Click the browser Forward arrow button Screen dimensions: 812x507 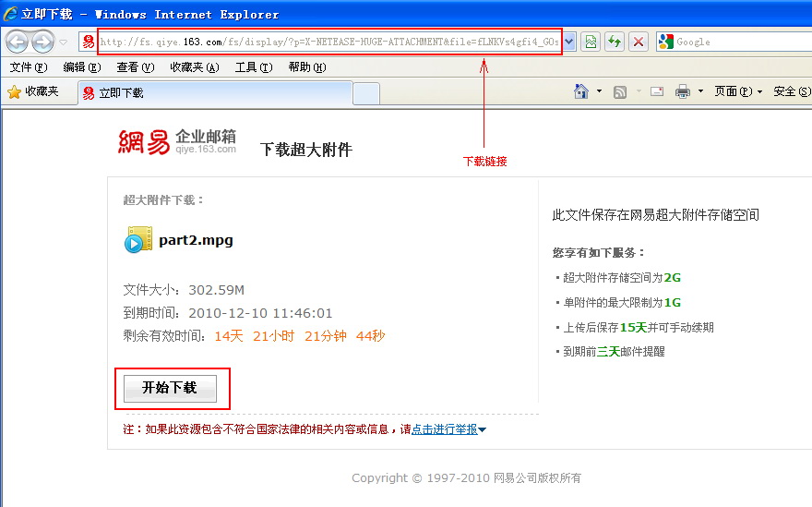(42, 42)
